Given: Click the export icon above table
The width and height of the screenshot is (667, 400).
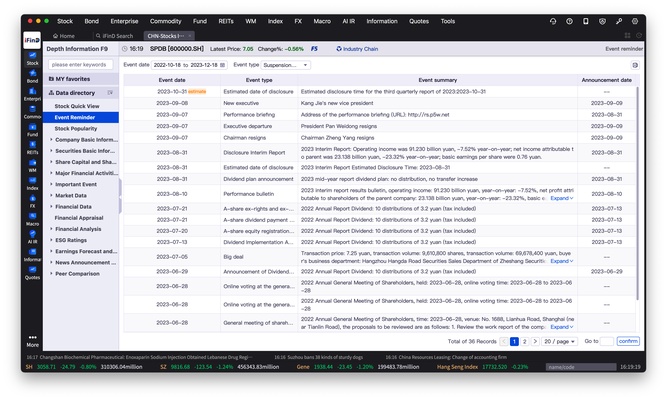Looking at the screenshot, I should 635,65.
